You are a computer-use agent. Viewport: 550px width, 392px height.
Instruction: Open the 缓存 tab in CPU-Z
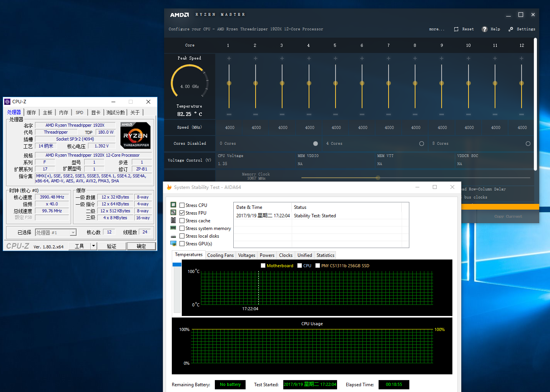pos(32,112)
